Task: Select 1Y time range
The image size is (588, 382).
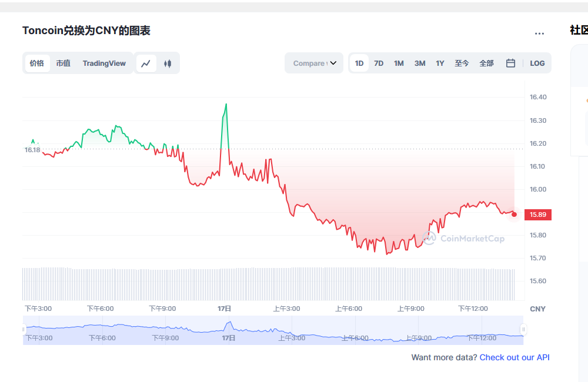Action: point(440,63)
